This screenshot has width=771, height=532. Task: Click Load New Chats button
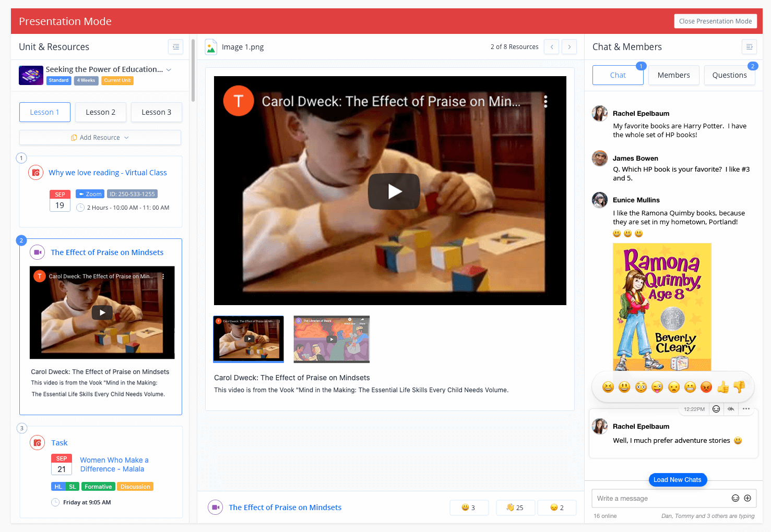pyautogui.click(x=678, y=480)
